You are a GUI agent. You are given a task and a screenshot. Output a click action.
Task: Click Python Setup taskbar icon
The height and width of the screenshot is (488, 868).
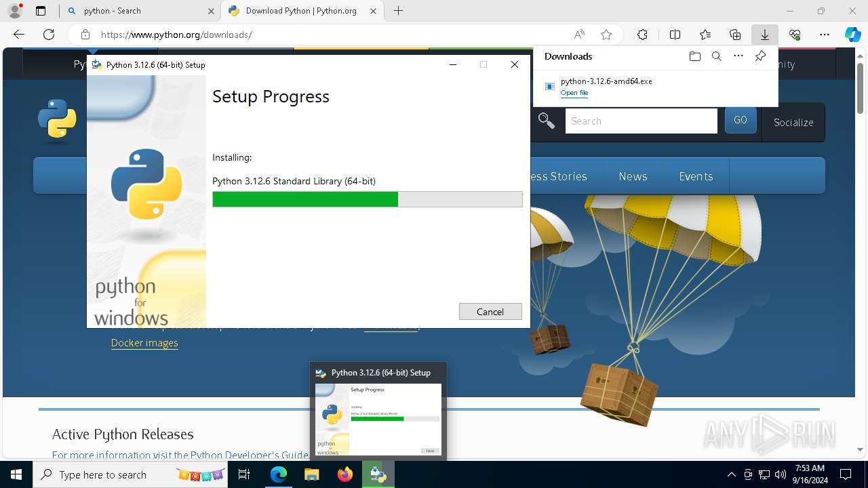coord(378,474)
